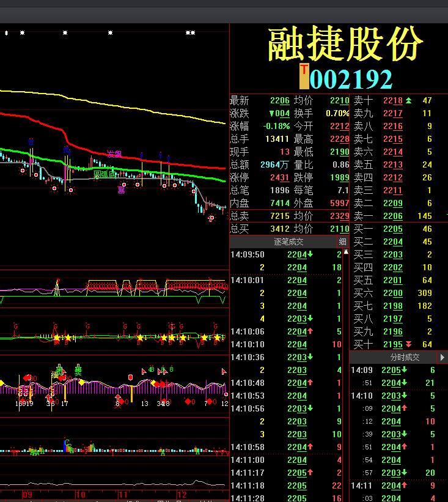Click the 总笔 value 1896
This screenshot has width=448, height=502.
[x=280, y=191]
